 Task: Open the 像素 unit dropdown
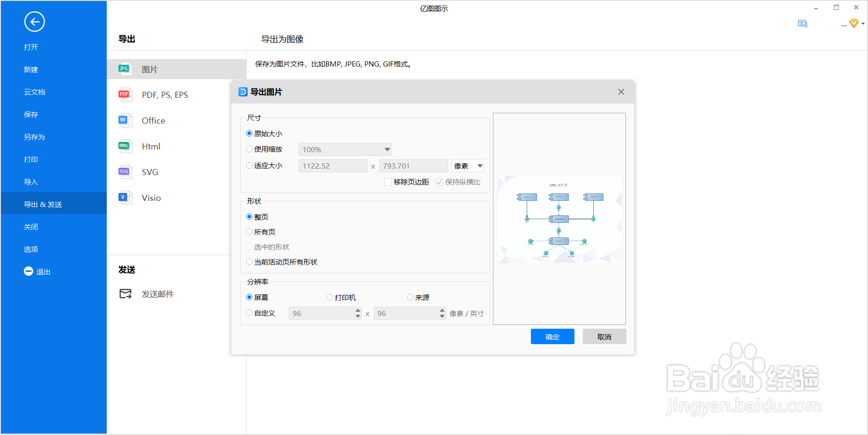pyautogui.click(x=467, y=165)
